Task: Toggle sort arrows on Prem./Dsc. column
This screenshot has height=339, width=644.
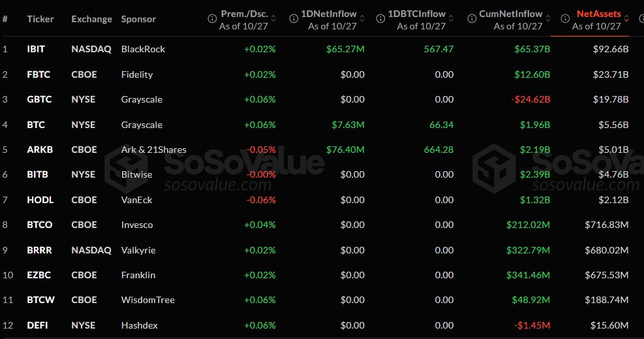Action: (x=273, y=19)
